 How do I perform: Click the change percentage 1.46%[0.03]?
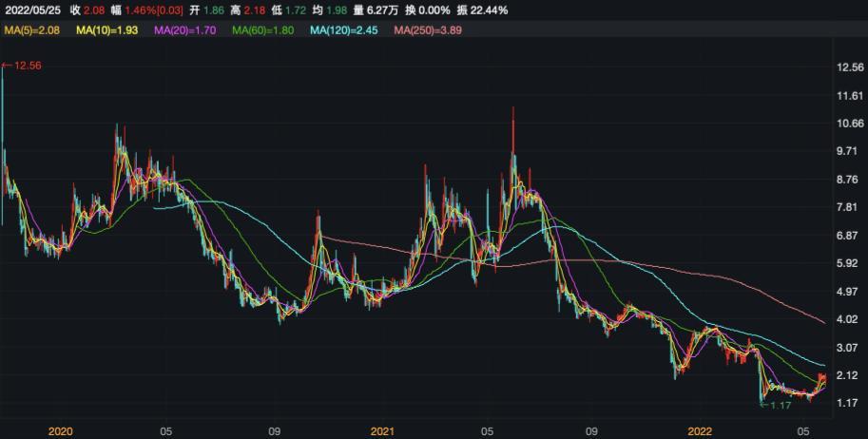tap(153, 10)
